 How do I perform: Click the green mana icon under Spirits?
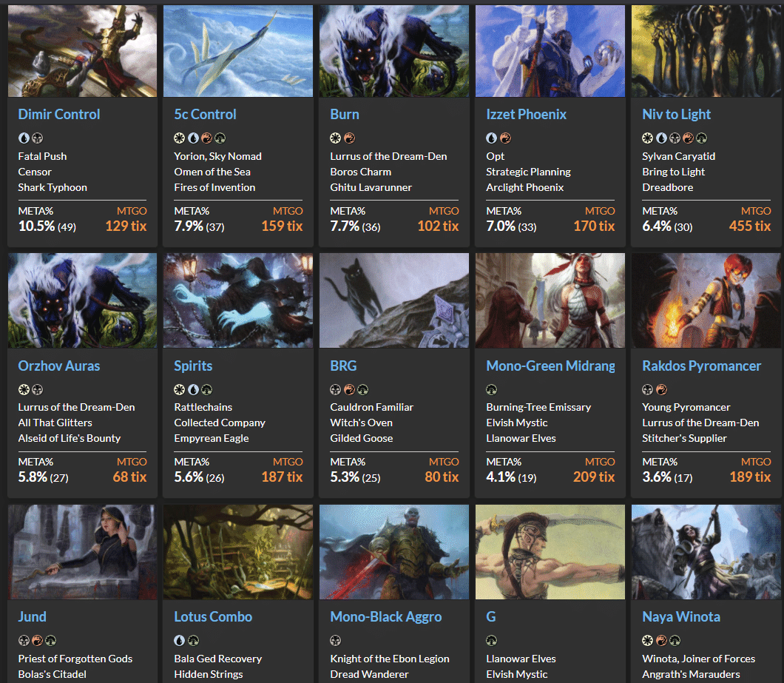point(206,390)
